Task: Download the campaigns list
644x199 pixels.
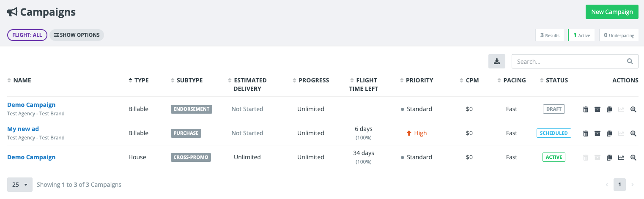Action: pos(497,61)
